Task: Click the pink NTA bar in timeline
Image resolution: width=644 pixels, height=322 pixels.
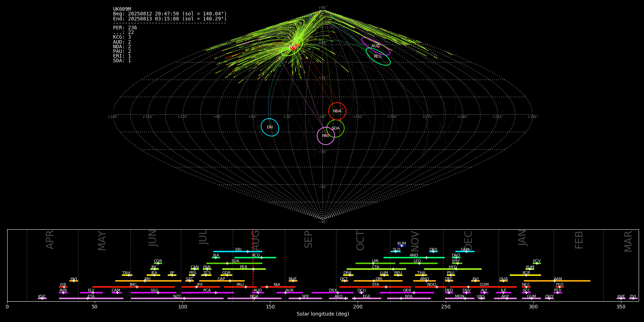Action: coord(409,298)
